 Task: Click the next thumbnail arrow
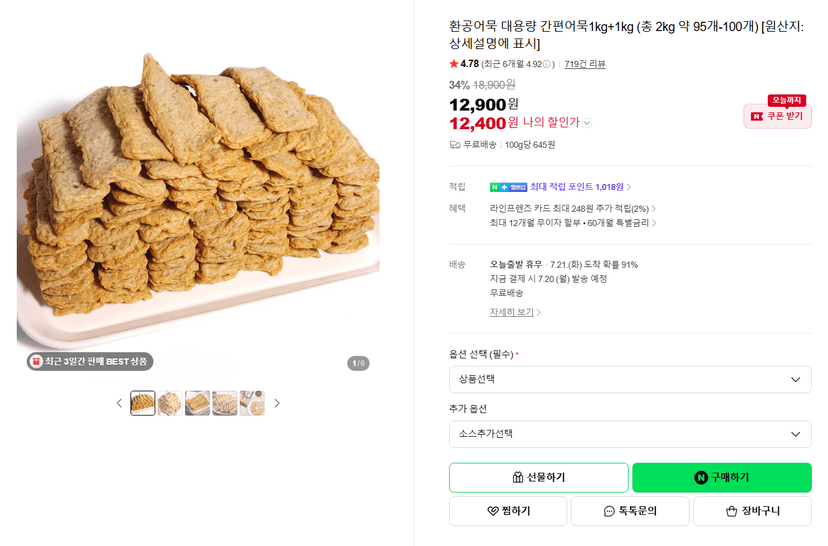277,403
